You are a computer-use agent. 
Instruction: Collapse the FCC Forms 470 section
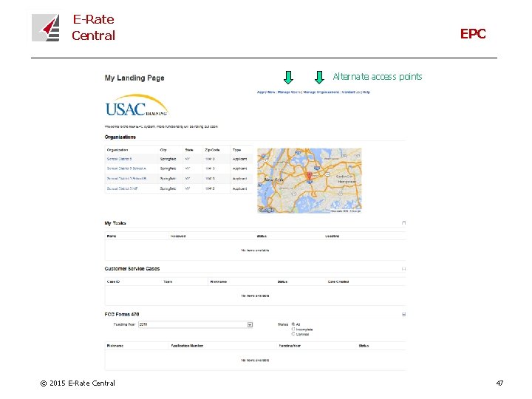tap(403, 315)
